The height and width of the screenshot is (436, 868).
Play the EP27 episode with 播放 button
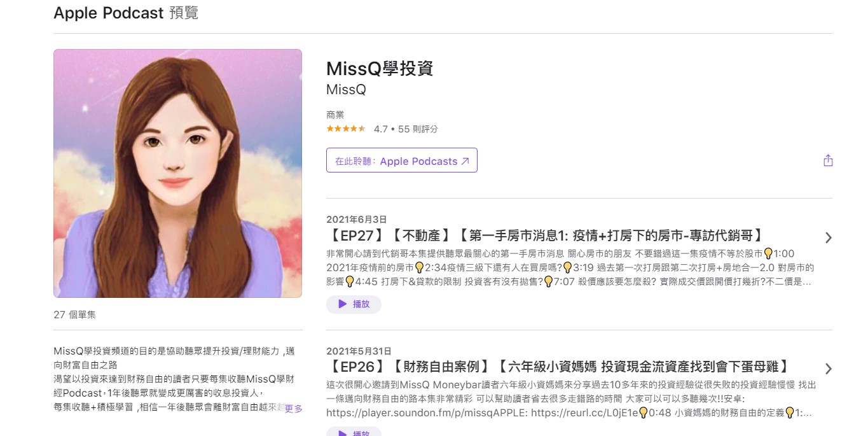354,304
